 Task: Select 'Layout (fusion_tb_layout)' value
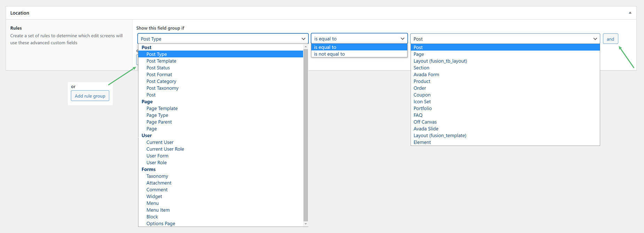[x=505, y=61]
